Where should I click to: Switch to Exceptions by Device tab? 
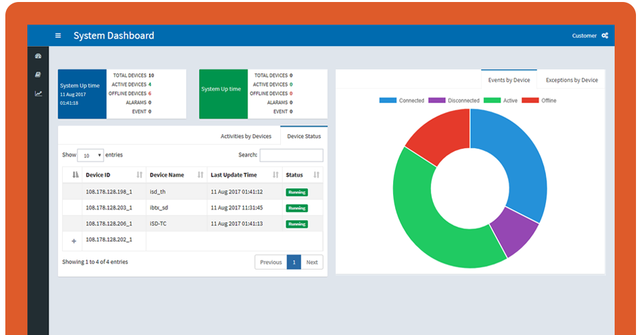coord(572,80)
